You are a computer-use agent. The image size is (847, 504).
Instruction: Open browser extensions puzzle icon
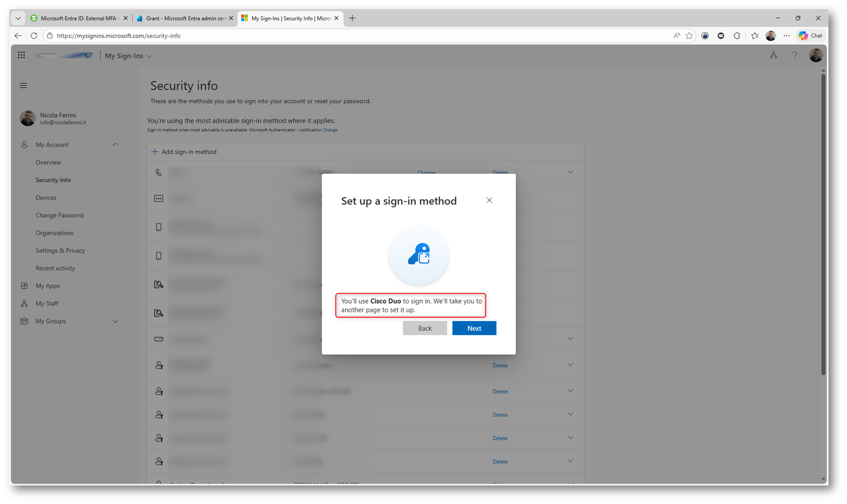coord(737,36)
